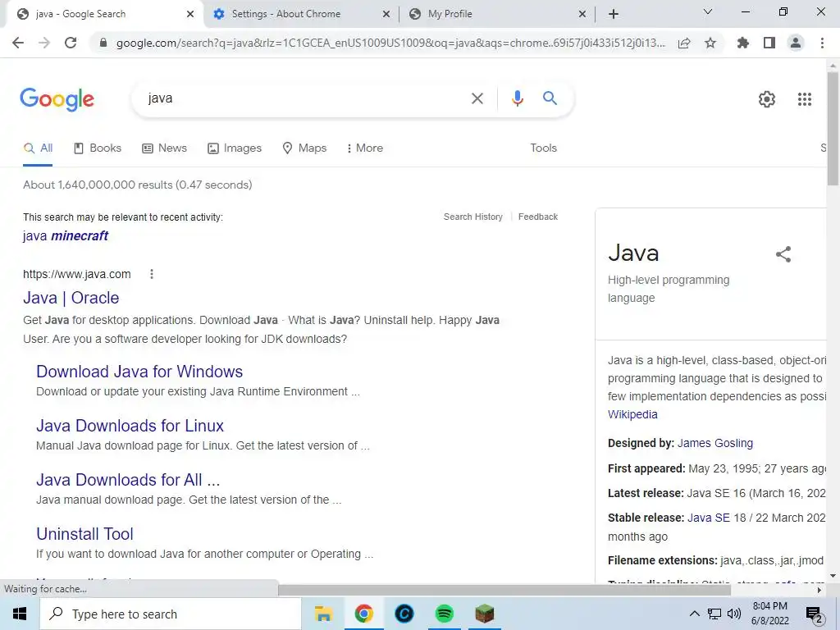Open a new browser tab

pos(614,14)
